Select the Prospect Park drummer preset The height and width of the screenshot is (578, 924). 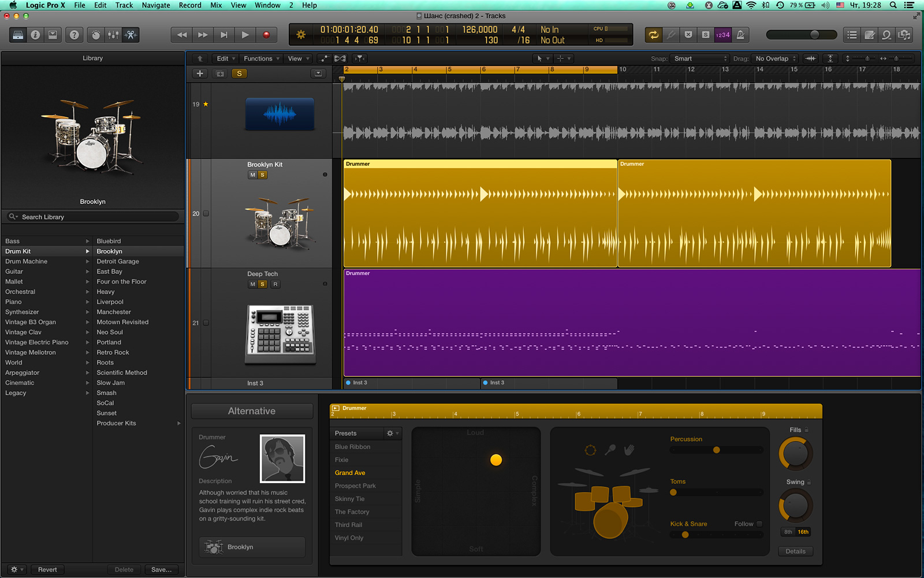(x=355, y=486)
